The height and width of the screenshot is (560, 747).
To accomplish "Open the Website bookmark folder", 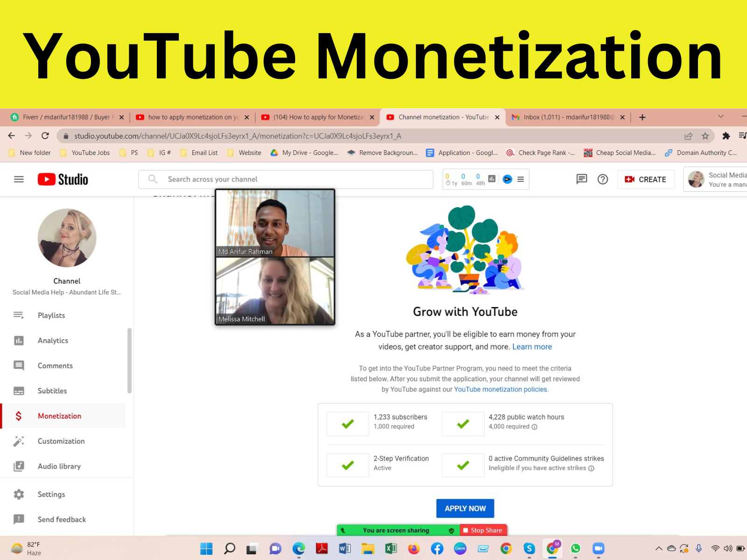I will pyautogui.click(x=244, y=153).
